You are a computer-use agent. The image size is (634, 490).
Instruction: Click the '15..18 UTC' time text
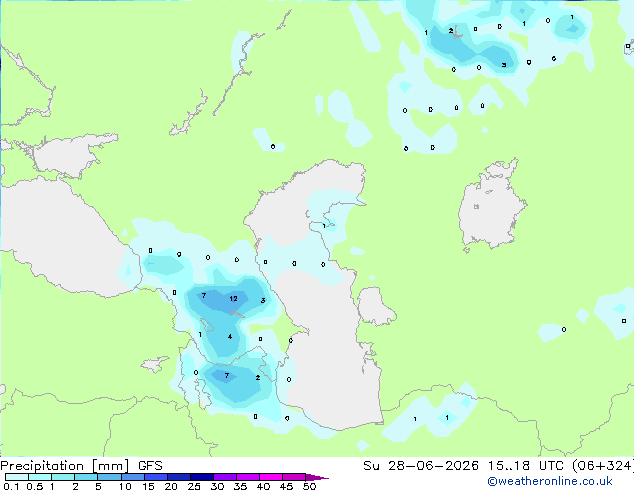525,466
